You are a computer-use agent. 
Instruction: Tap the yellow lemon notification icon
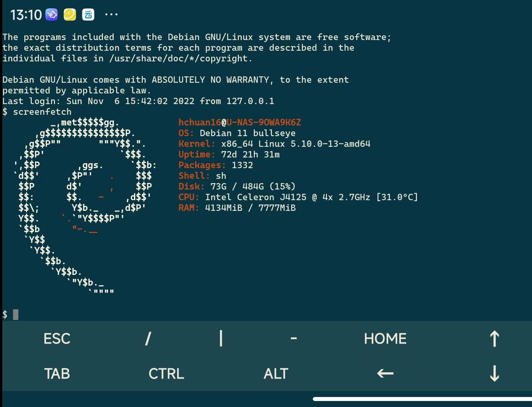pyautogui.click(x=70, y=15)
